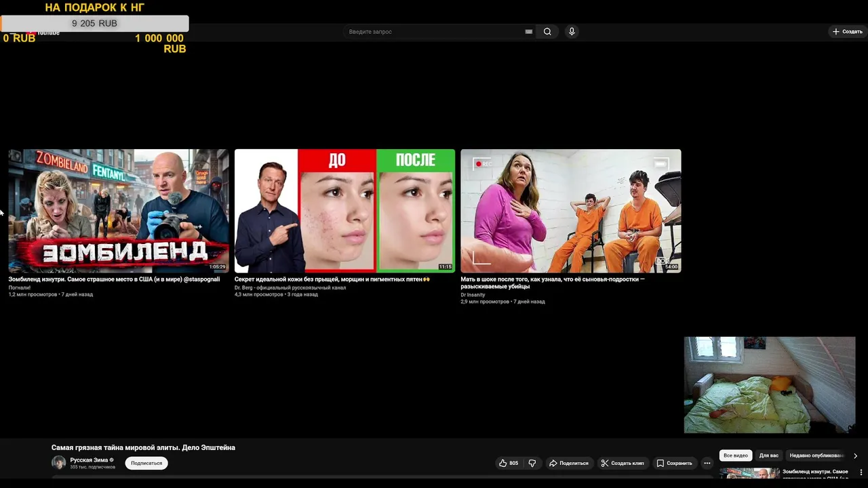The height and width of the screenshot is (488, 868).
Task: Expand chips with the right chevron arrow
Action: (855, 455)
